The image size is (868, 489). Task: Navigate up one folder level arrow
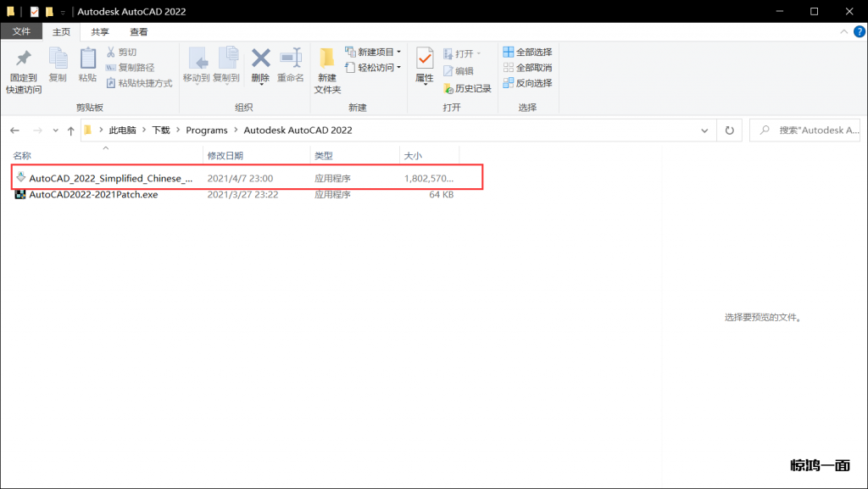click(x=70, y=131)
